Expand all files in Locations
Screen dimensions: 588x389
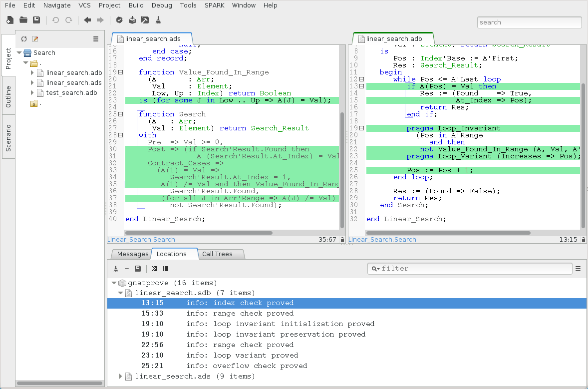pyautogui.click(x=155, y=269)
